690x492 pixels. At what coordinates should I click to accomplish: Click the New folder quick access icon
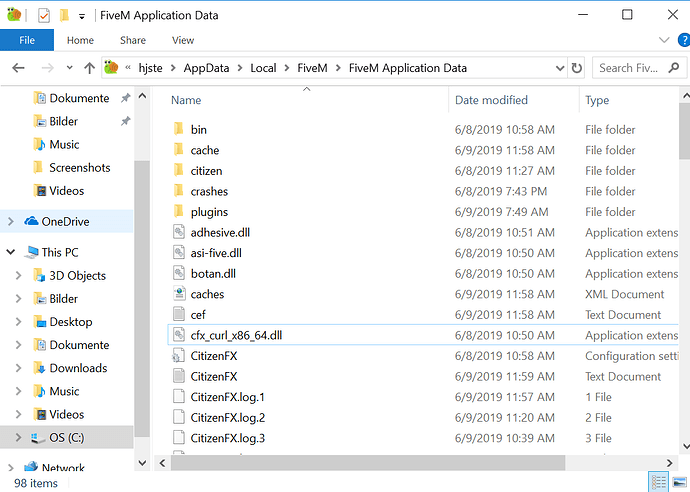tap(64, 15)
